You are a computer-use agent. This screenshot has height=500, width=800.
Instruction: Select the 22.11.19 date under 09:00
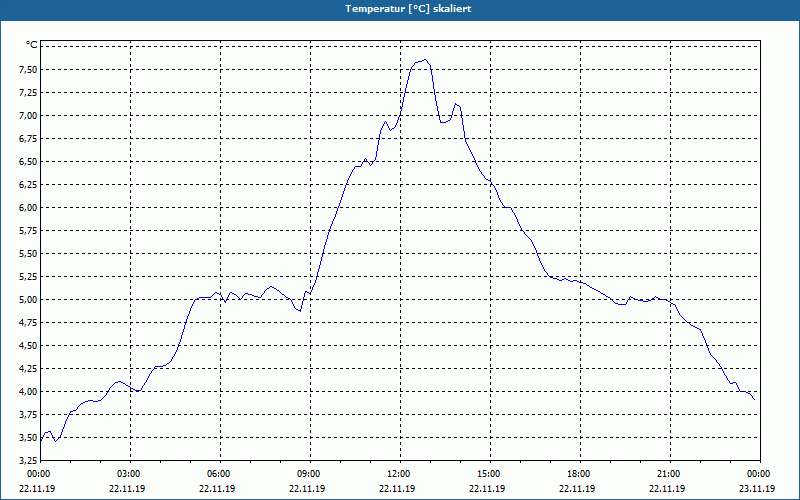[x=307, y=489]
